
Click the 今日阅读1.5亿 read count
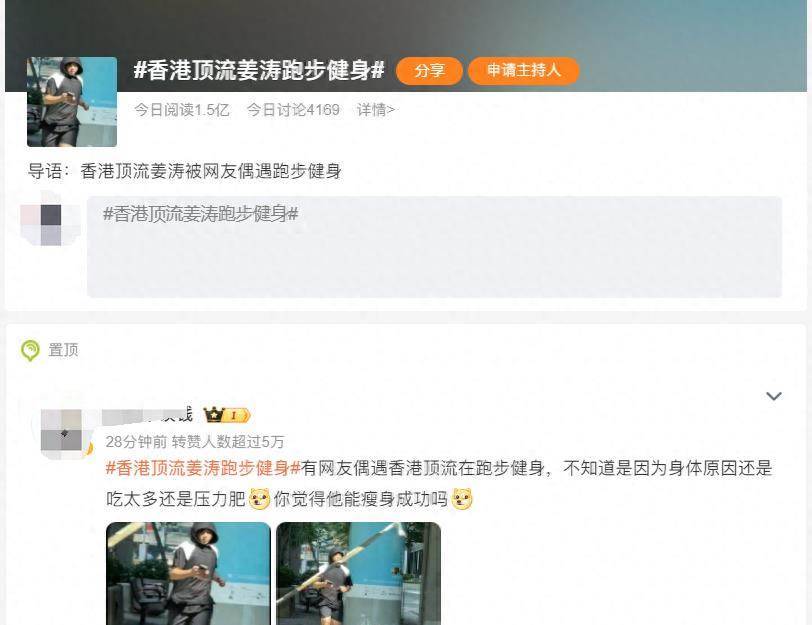182,110
